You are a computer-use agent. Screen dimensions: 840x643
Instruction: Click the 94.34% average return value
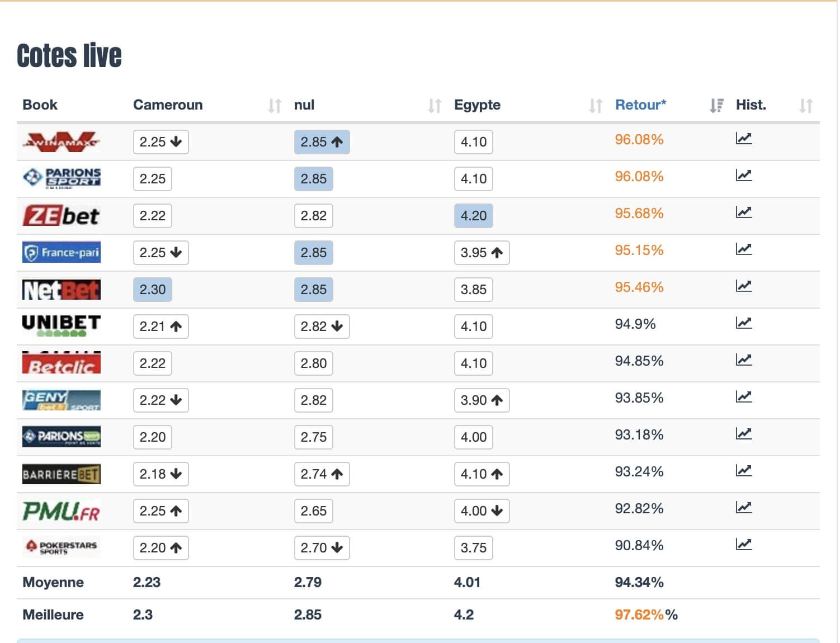click(x=639, y=582)
